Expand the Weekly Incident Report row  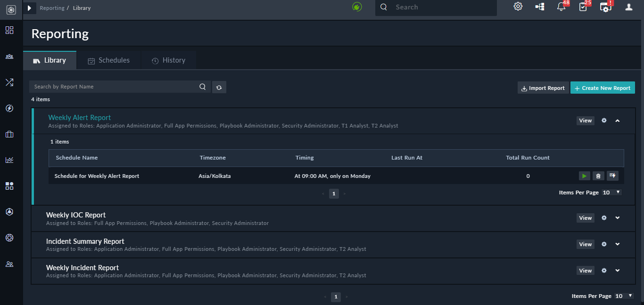[x=618, y=271]
